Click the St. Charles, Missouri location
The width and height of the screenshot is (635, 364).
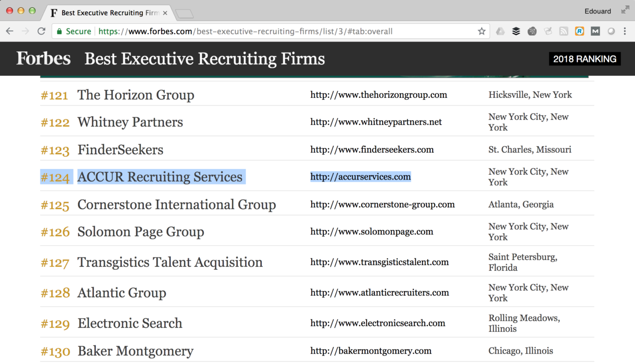pyautogui.click(x=530, y=150)
